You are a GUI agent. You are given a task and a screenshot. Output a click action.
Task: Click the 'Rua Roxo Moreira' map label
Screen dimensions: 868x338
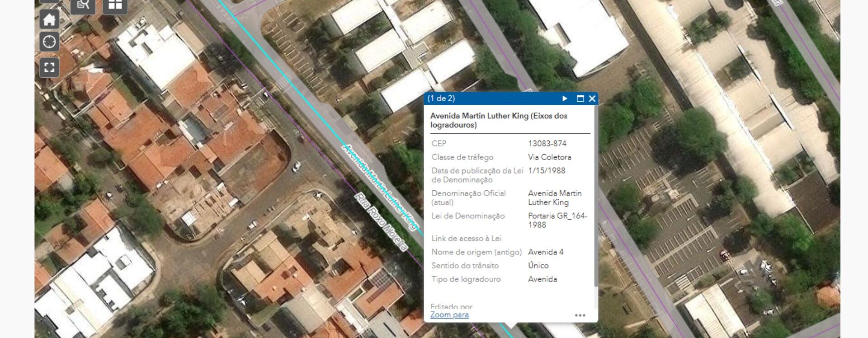(x=381, y=222)
